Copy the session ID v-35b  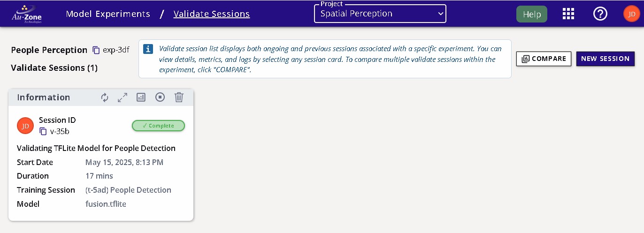[x=43, y=131]
